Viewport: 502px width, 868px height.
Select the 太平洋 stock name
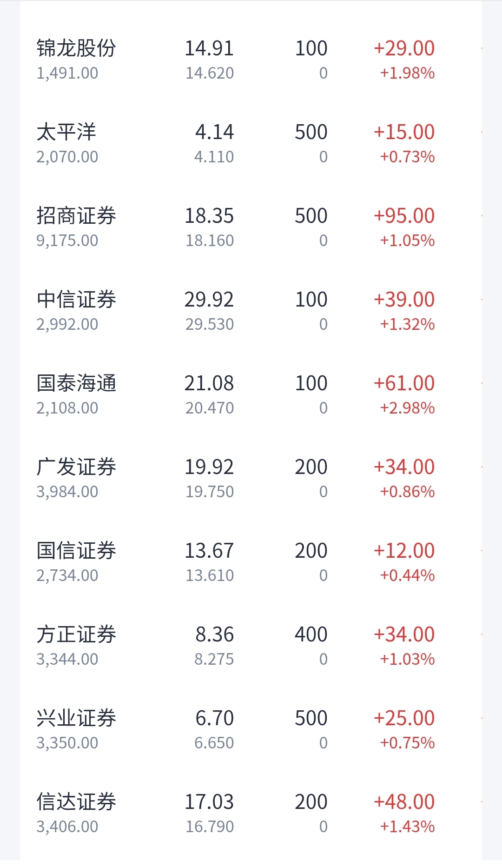66,132
